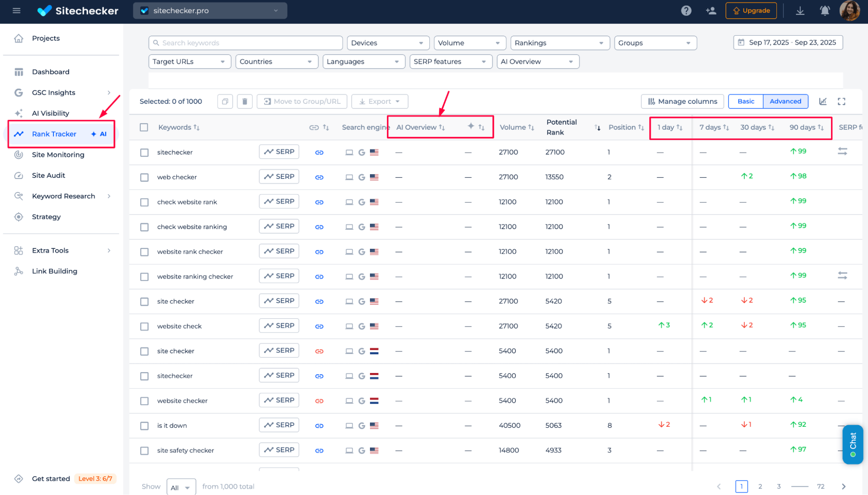
Task: Check the website rank checker row checkbox
Action: (x=144, y=252)
